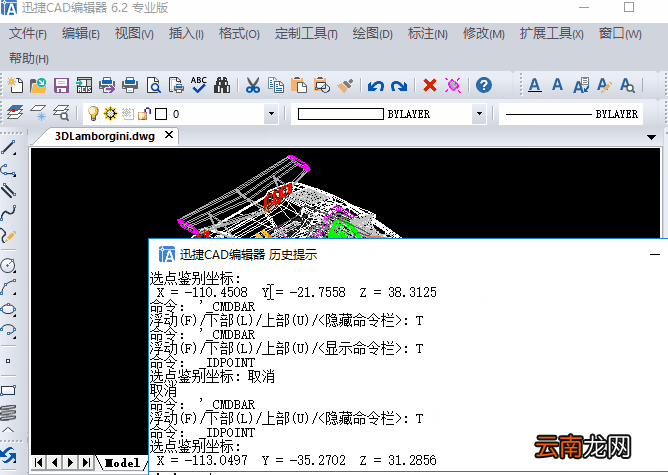Open the 文件(F) menu
This screenshot has height=475, width=668.
point(28,33)
